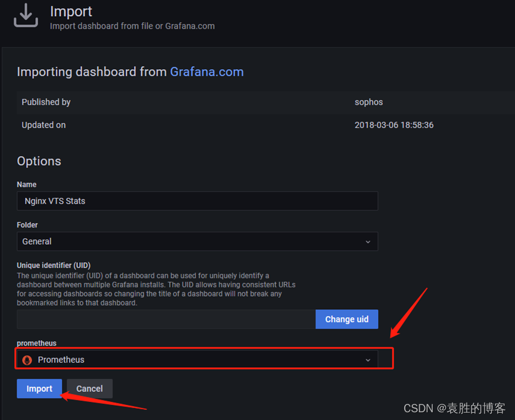Click the empty UID input field
This screenshot has width=515, height=420.
click(x=166, y=319)
